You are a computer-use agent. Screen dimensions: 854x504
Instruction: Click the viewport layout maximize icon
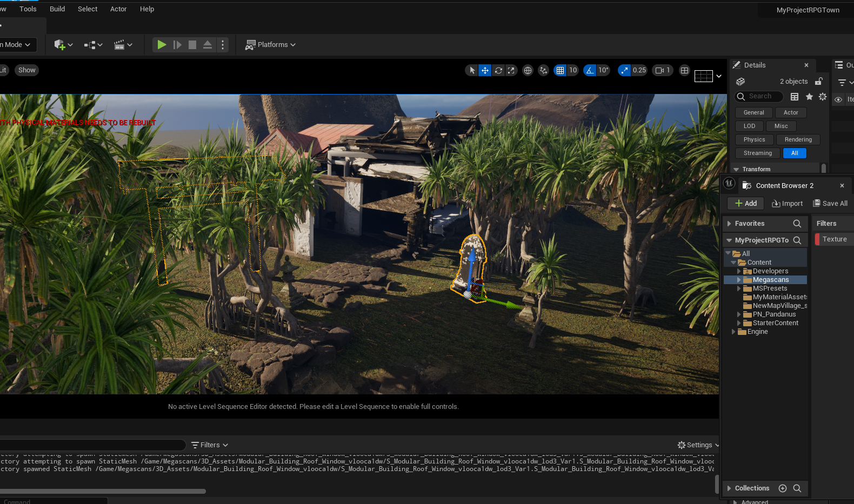pos(684,70)
